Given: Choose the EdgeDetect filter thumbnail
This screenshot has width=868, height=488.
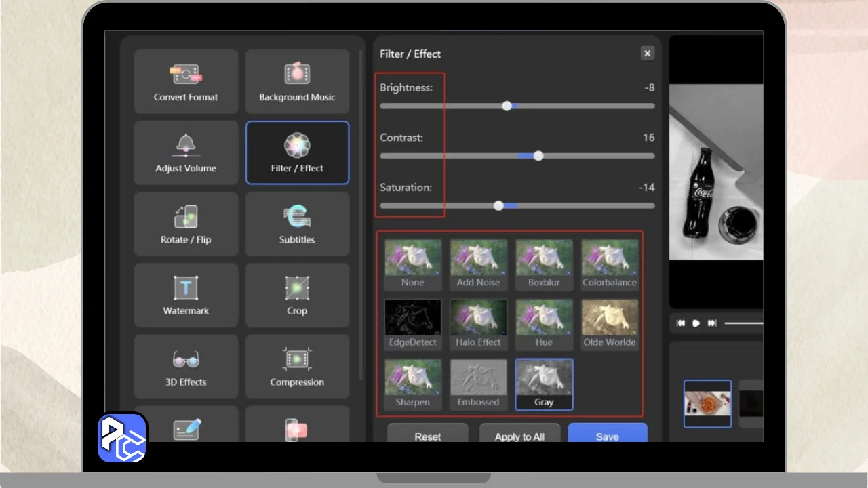Looking at the screenshot, I should [x=413, y=324].
